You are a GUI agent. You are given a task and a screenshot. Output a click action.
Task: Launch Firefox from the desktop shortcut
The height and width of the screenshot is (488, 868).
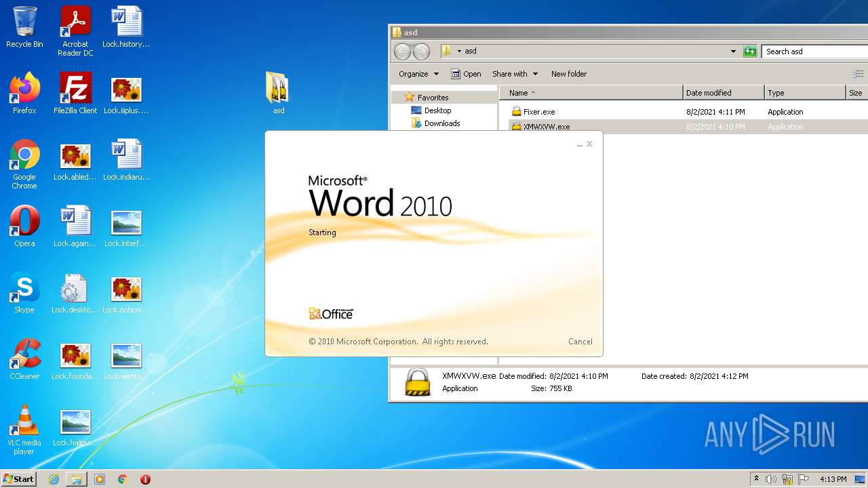[24, 94]
